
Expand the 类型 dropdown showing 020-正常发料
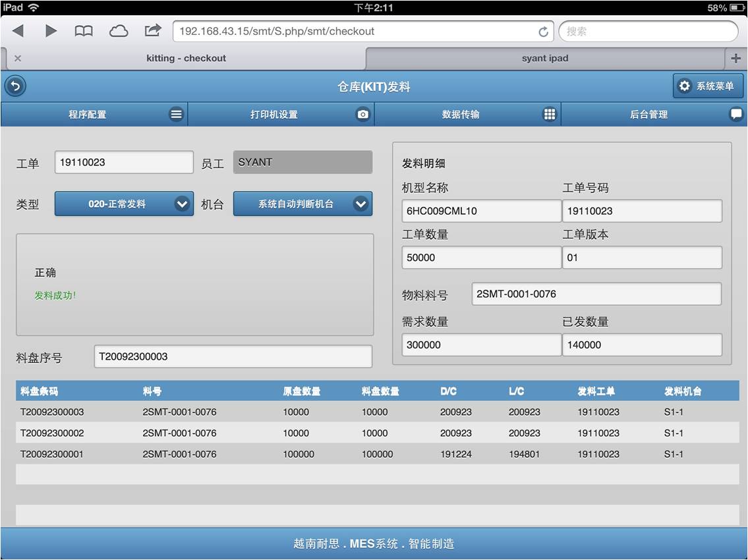(124, 204)
